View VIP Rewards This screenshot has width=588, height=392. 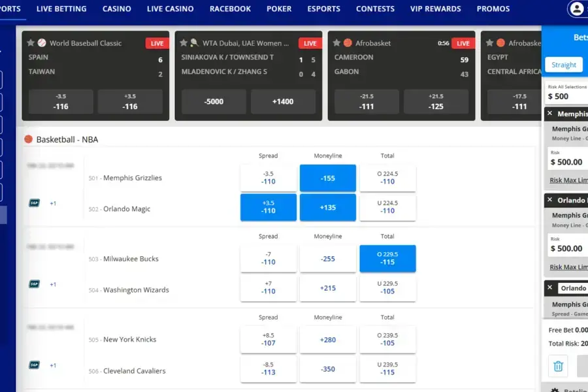coord(435,8)
